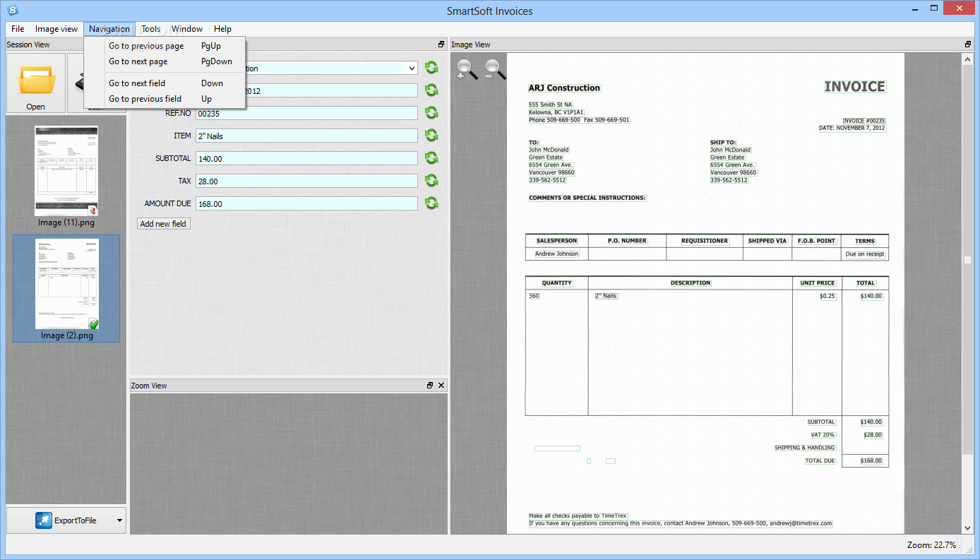This screenshot has width=980, height=560.
Task: Click the REF.NO input field
Action: coord(306,113)
